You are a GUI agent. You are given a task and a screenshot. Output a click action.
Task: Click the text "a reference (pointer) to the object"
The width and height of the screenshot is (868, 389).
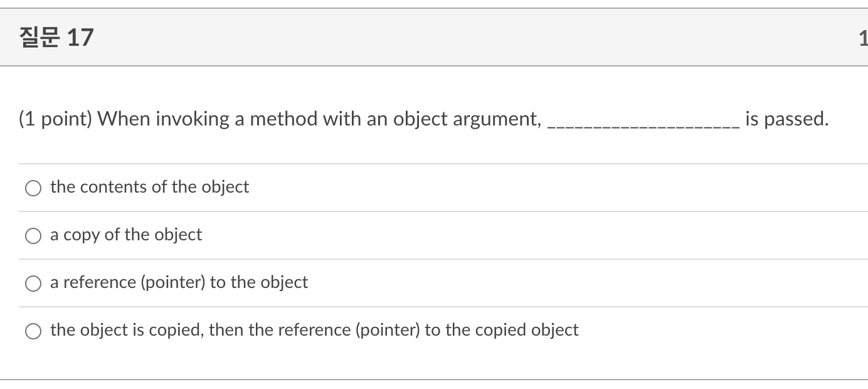pyautogui.click(x=179, y=282)
